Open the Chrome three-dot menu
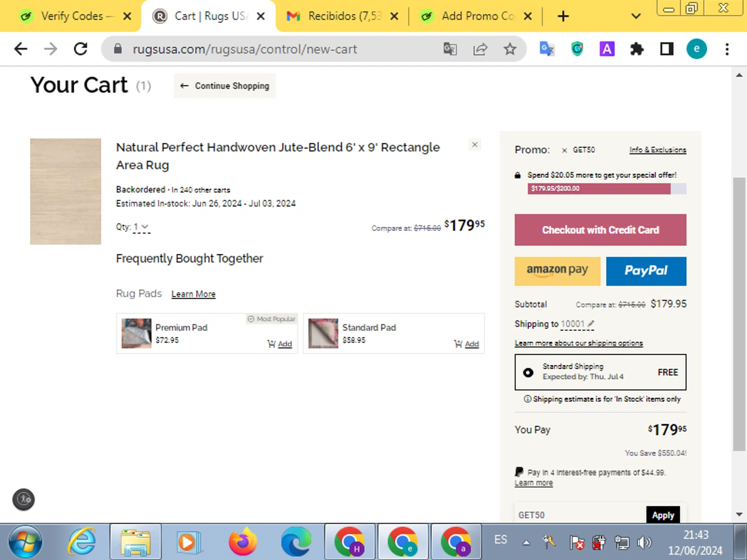747x560 pixels. (x=727, y=49)
